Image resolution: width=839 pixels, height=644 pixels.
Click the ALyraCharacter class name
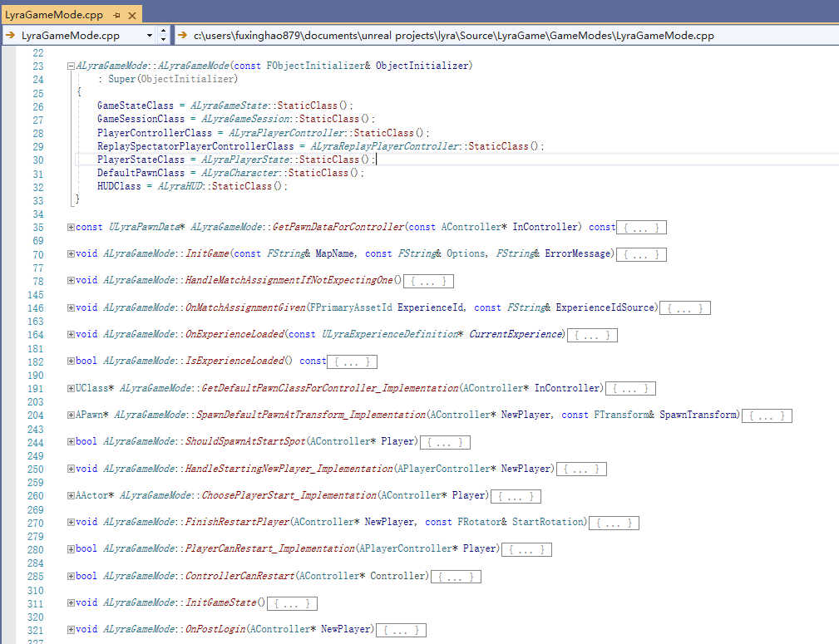coord(240,173)
